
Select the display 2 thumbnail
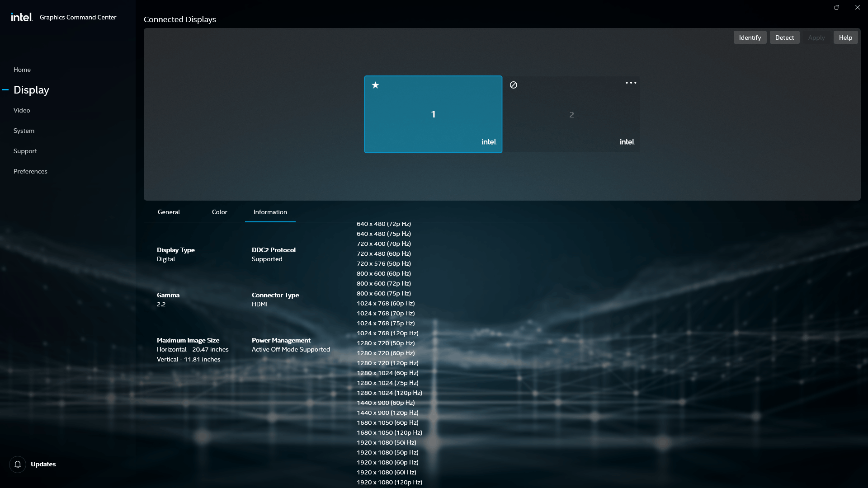click(x=571, y=115)
